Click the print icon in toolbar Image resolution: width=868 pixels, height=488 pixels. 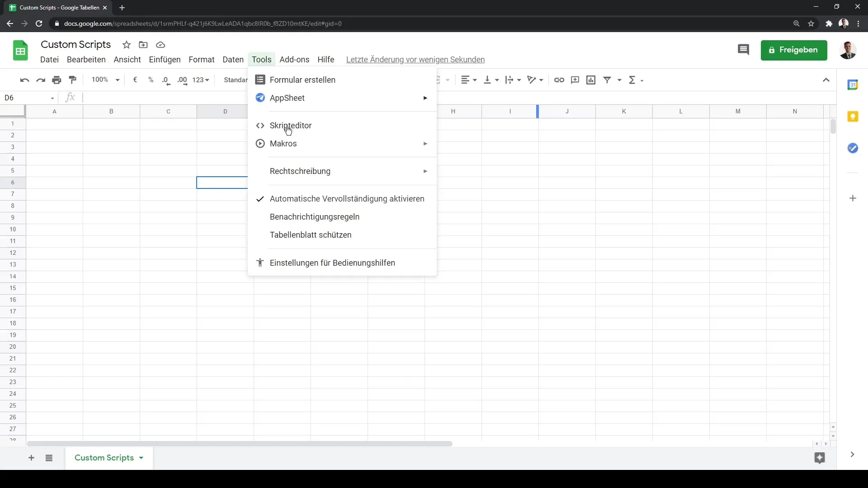coord(56,79)
